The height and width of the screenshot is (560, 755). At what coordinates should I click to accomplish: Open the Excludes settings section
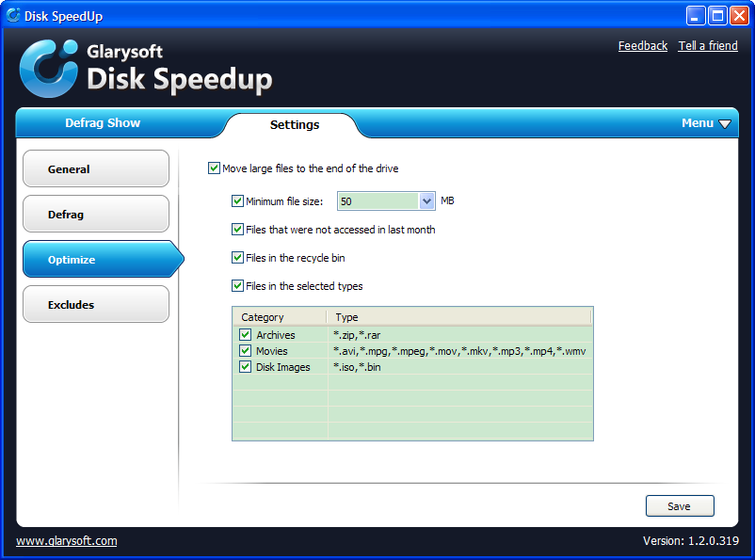(x=95, y=305)
